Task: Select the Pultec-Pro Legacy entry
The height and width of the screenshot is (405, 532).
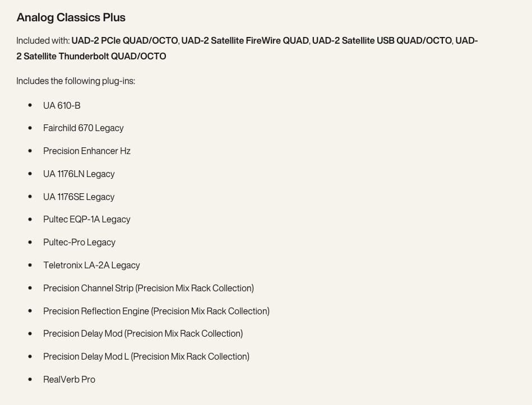Action: point(79,243)
